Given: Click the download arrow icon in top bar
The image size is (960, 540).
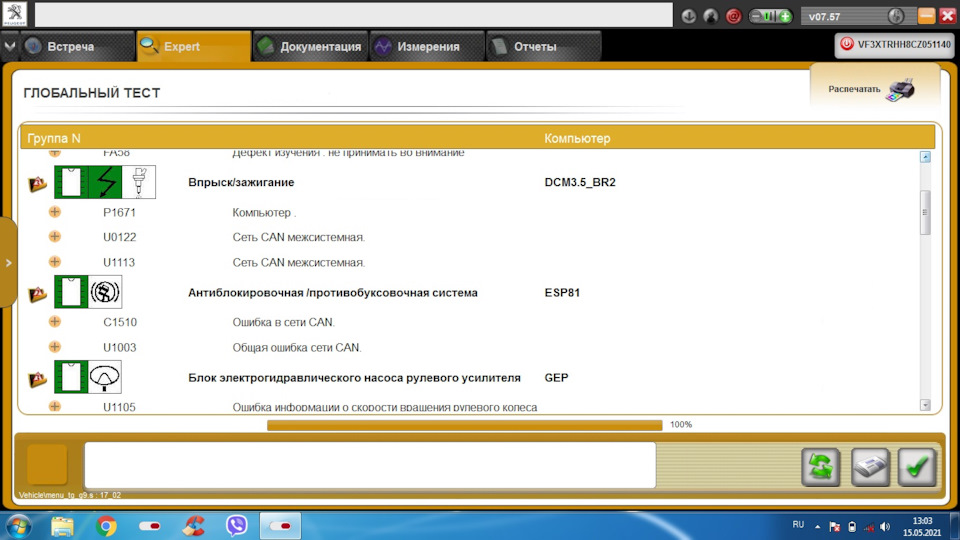Looking at the screenshot, I should point(689,17).
